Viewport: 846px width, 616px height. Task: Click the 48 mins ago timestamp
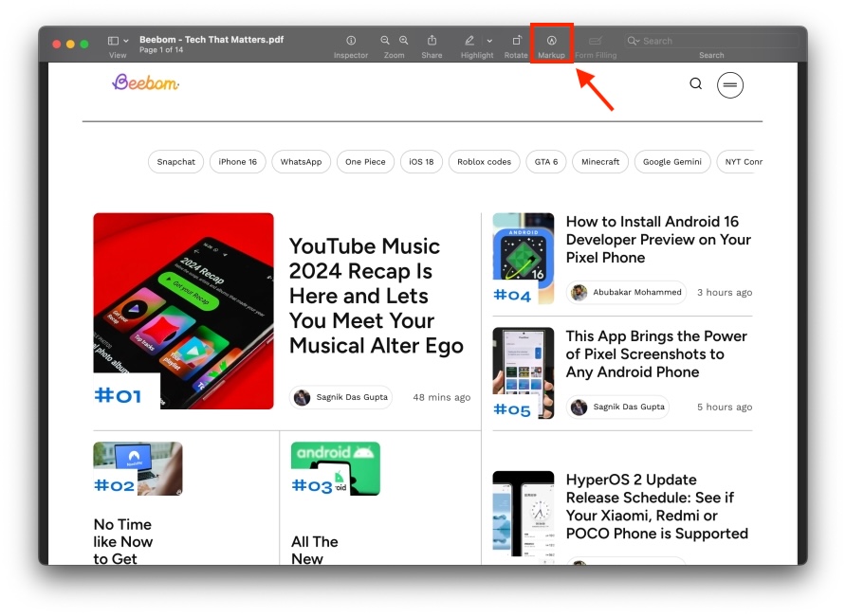tap(442, 397)
